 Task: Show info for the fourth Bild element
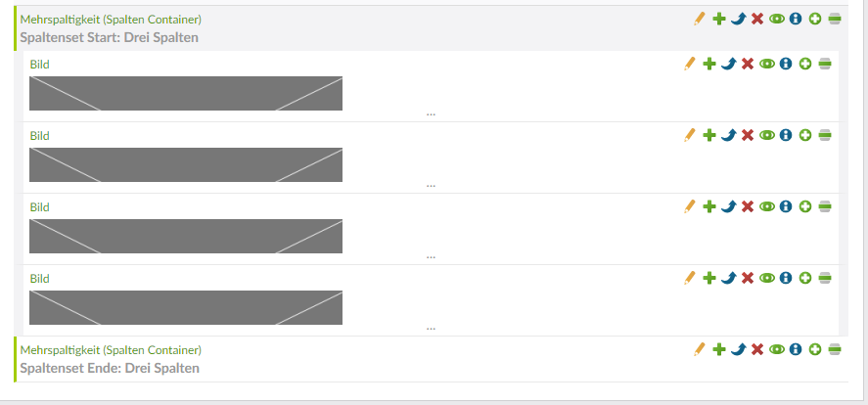pyautogui.click(x=785, y=278)
